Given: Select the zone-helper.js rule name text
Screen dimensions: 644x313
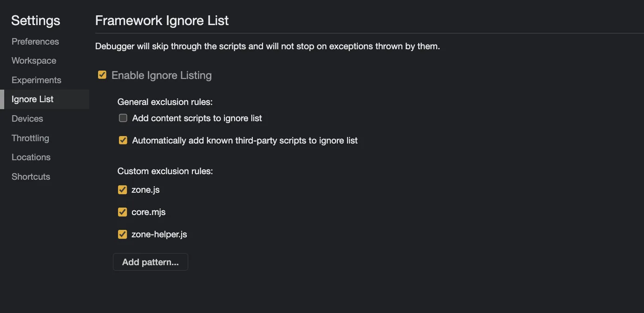Looking at the screenshot, I should 159,235.
